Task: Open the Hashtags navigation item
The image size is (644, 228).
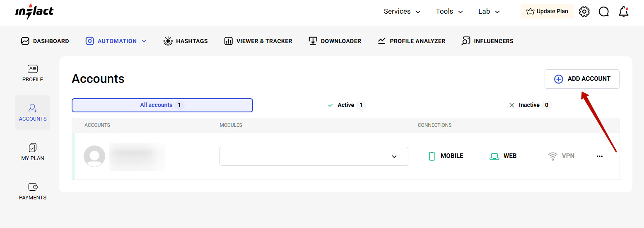Action: (x=186, y=41)
